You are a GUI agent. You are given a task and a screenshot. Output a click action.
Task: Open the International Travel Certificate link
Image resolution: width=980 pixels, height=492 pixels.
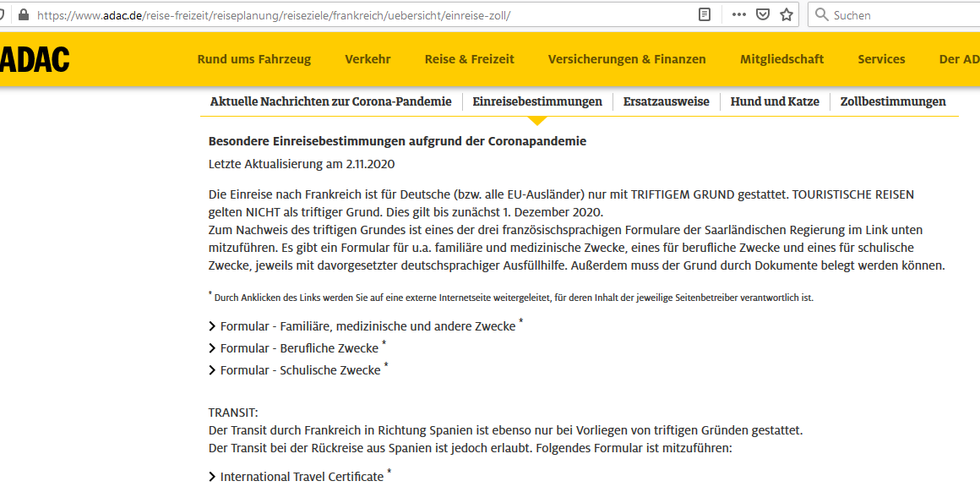coord(302,477)
